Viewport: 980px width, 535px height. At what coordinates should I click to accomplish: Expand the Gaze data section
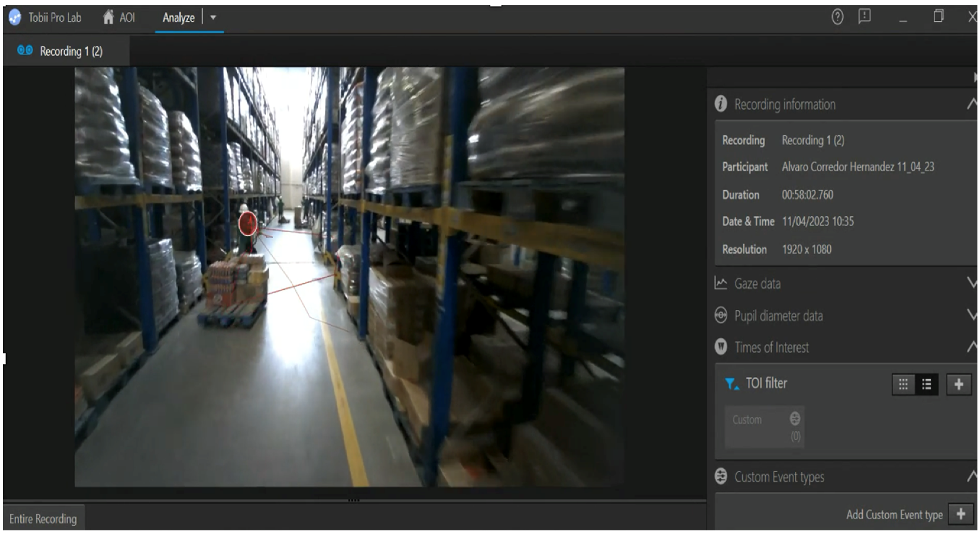972,283
